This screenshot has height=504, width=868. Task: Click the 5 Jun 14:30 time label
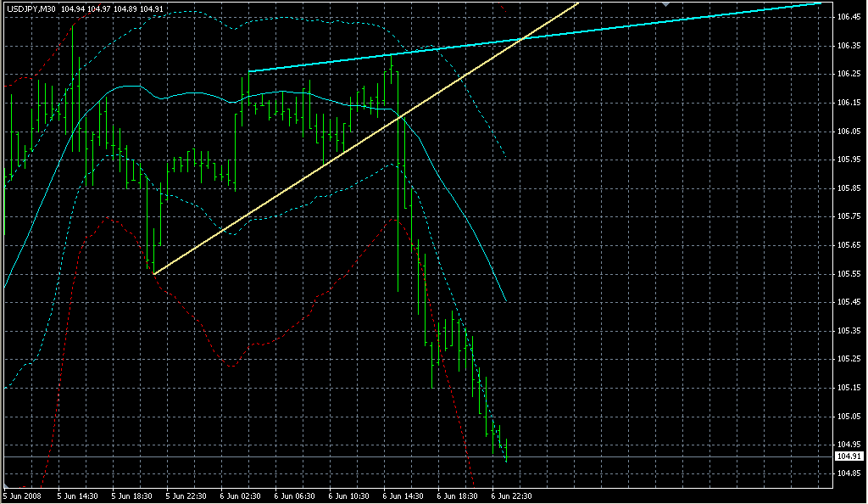click(x=76, y=496)
